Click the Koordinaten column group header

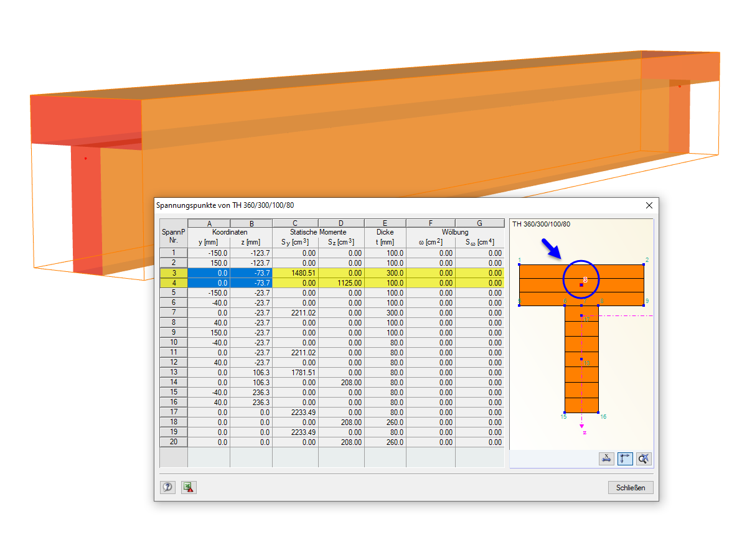230,232
